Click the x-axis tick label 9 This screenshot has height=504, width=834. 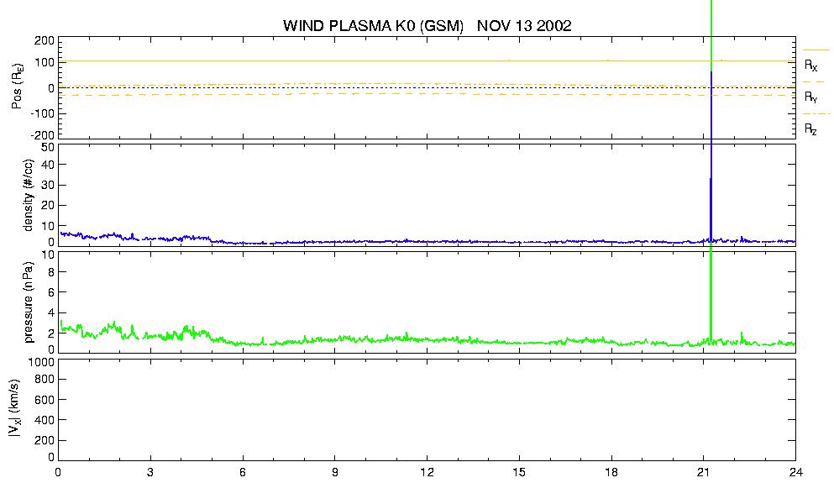(334, 473)
